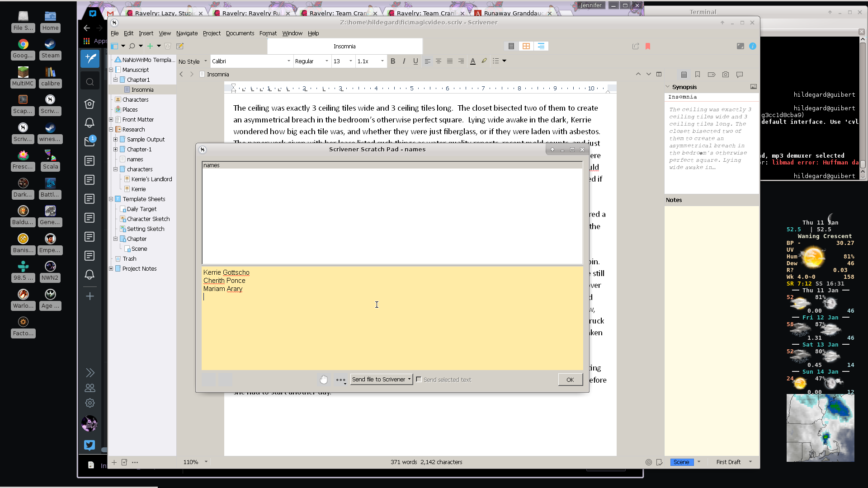Click the Scene label selector
Screen dimensions: 868x488
pos(682,462)
